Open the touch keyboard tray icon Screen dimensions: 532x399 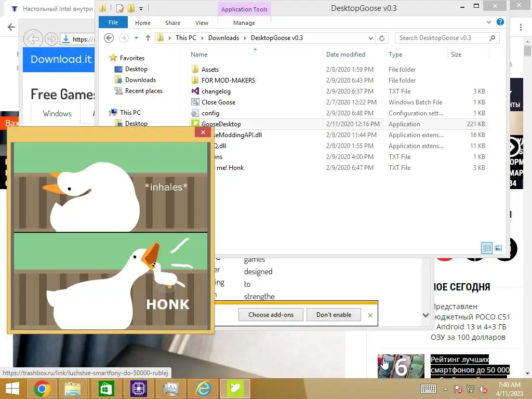[x=428, y=389]
